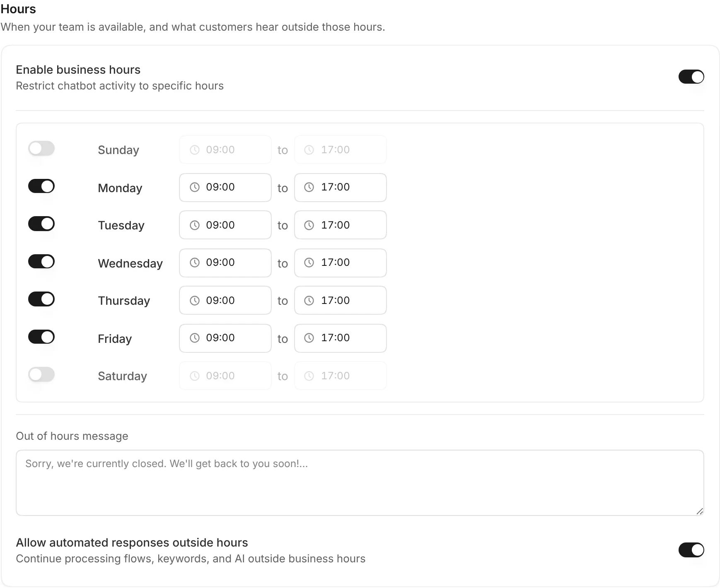Toggle Allow automated responses outside hours
This screenshot has height=588, width=720.
point(691,550)
